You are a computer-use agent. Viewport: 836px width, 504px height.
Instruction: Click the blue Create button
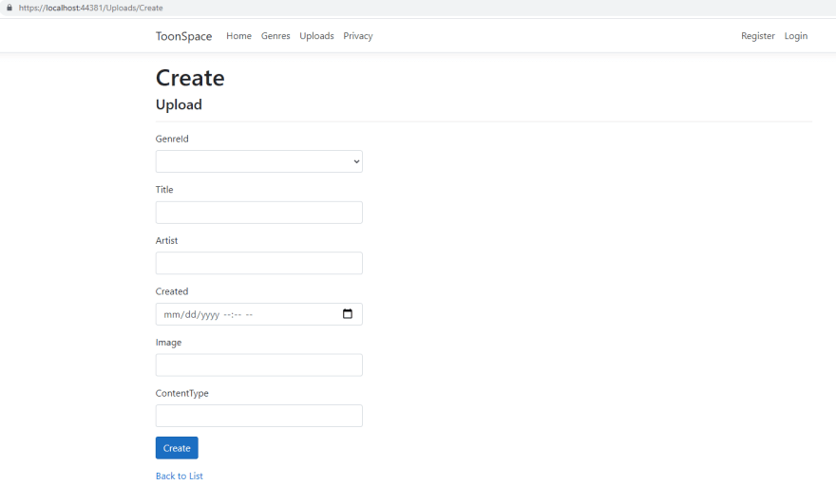177,448
